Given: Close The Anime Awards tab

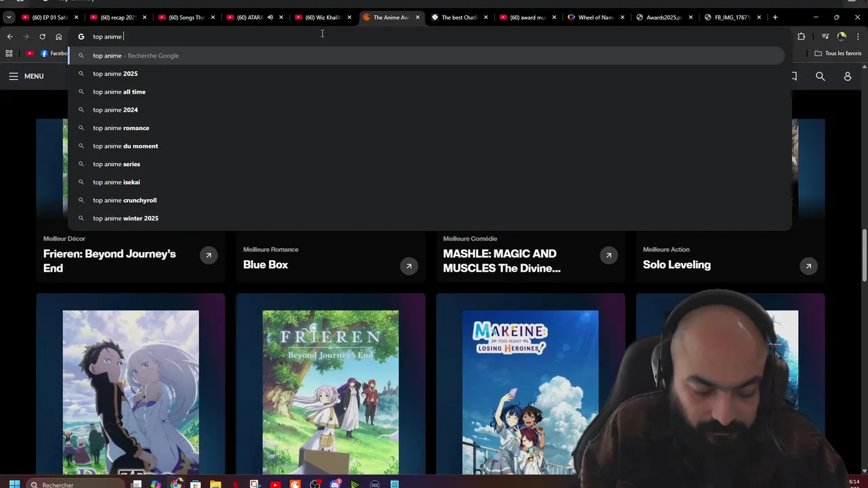Looking at the screenshot, I should tap(417, 17).
